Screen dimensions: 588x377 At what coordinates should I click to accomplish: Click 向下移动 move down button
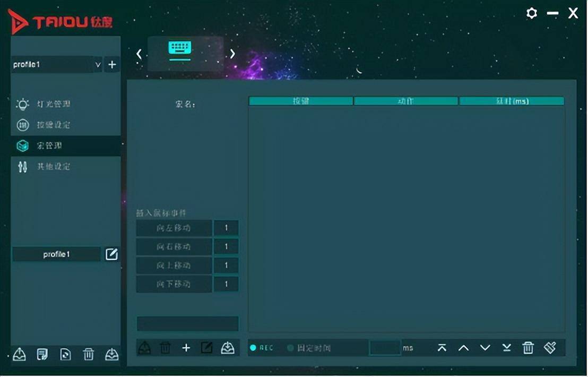pyautogui.click(x=174, y=284)
